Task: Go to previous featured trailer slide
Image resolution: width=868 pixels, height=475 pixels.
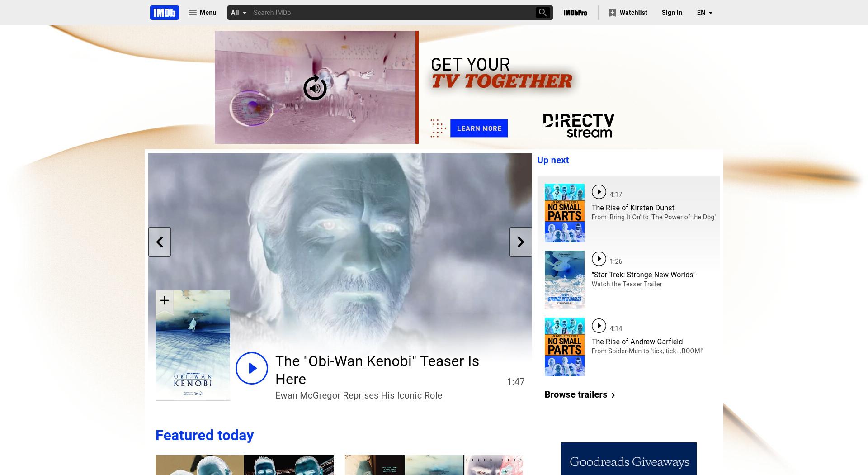Action: click(160, 242)
